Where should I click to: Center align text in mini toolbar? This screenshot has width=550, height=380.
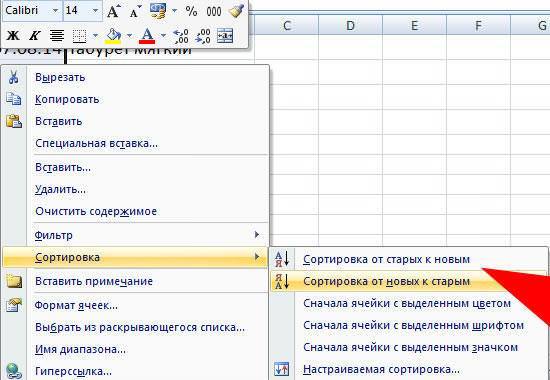(56, 35)
